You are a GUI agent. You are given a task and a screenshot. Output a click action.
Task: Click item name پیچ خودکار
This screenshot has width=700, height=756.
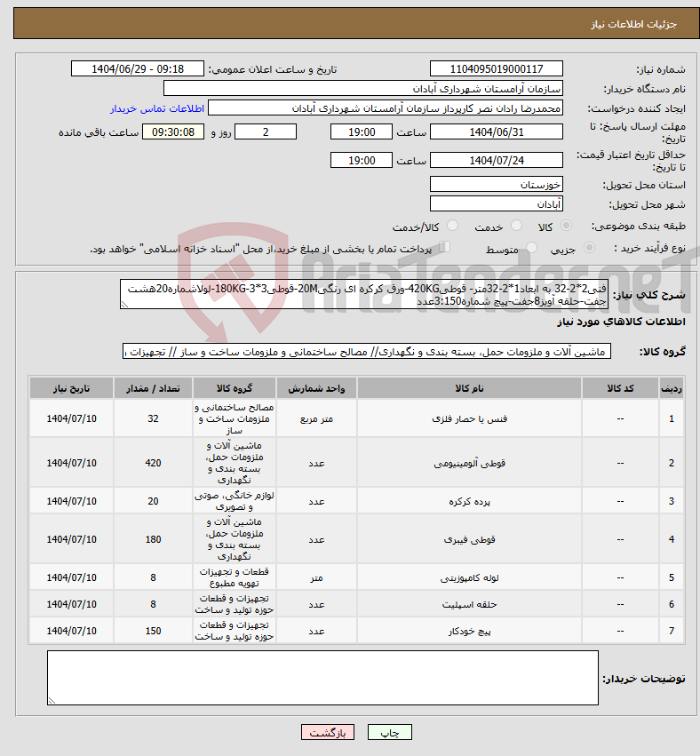(x=469, y=631)
